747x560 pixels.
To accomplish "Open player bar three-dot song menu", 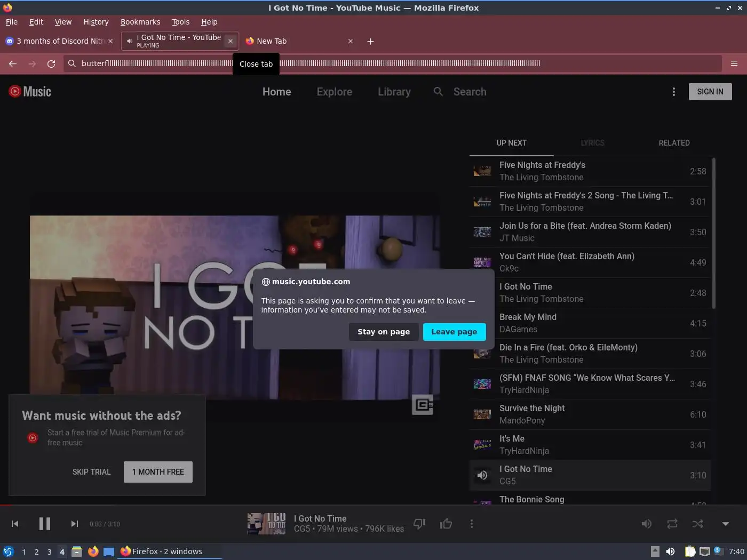I will [471, 524].
